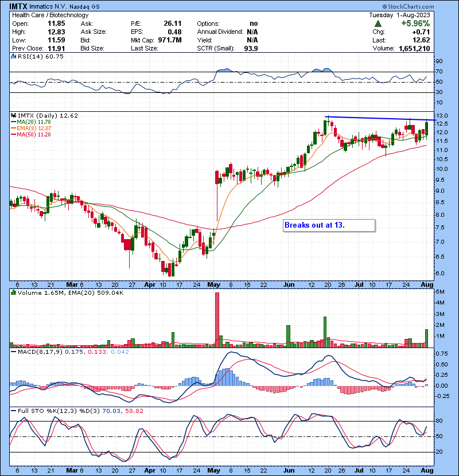
Task: Select the P/E value 26.11
Action: coord(173,24)
